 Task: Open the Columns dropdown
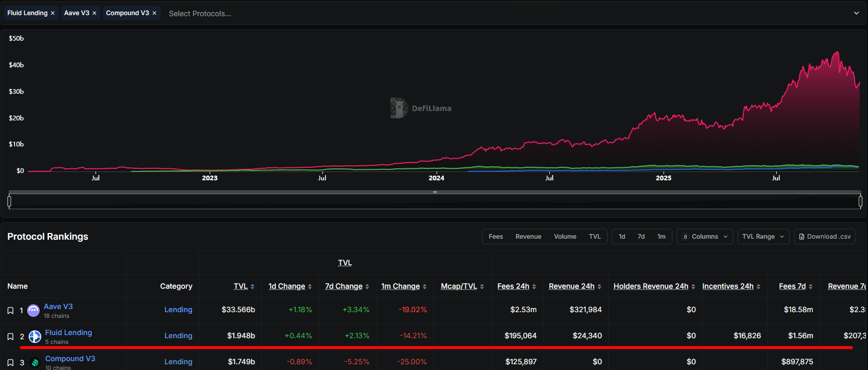tap(705, 237)
